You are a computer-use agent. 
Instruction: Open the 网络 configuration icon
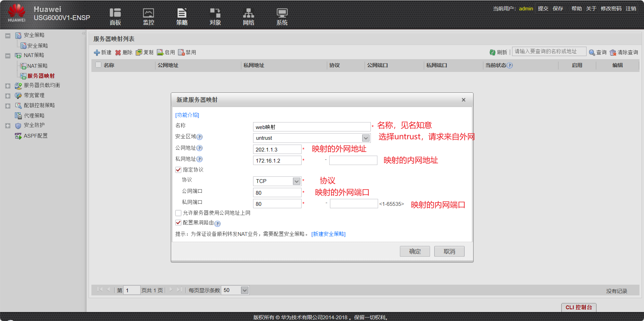[248, 16]
